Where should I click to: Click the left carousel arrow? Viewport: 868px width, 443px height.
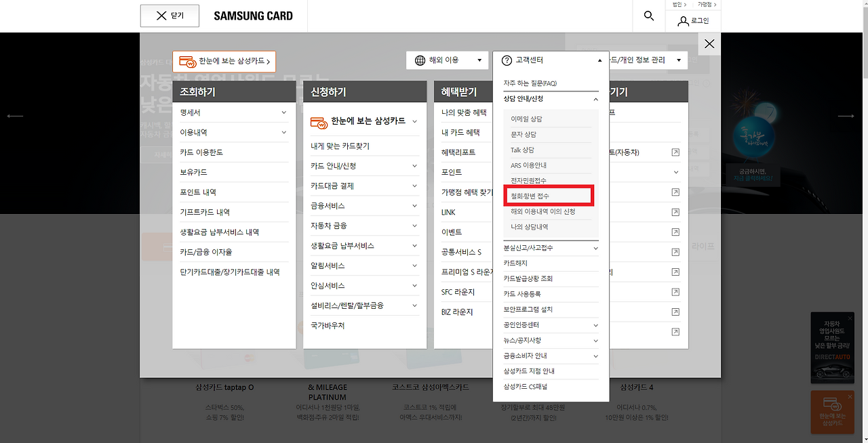[x=15, y=115]
